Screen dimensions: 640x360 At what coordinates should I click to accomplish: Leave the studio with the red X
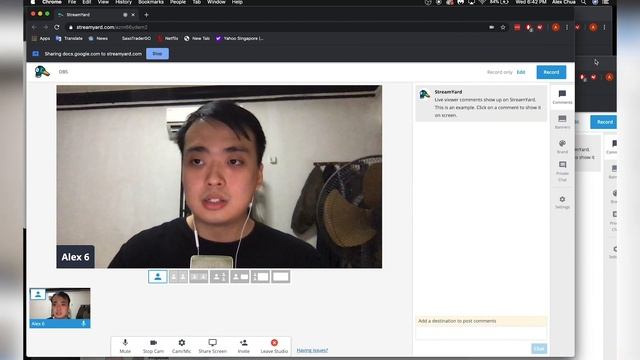tap(274, 342)
